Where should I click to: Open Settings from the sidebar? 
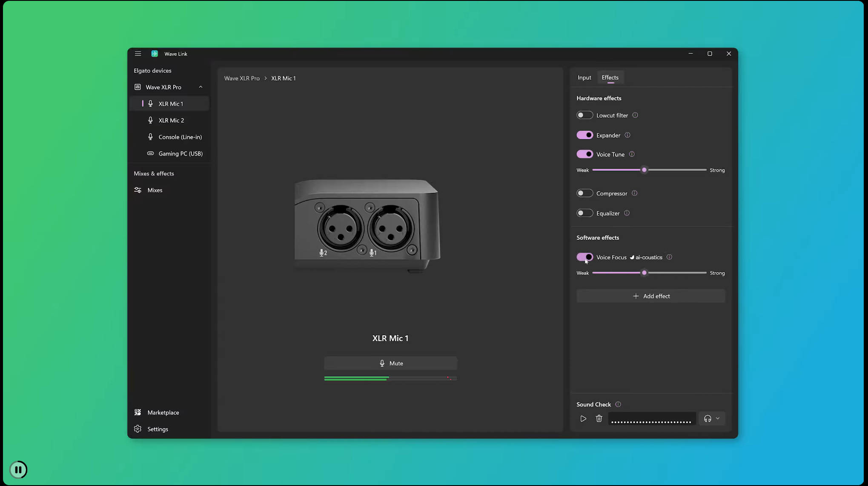click(x=157, y=429)
